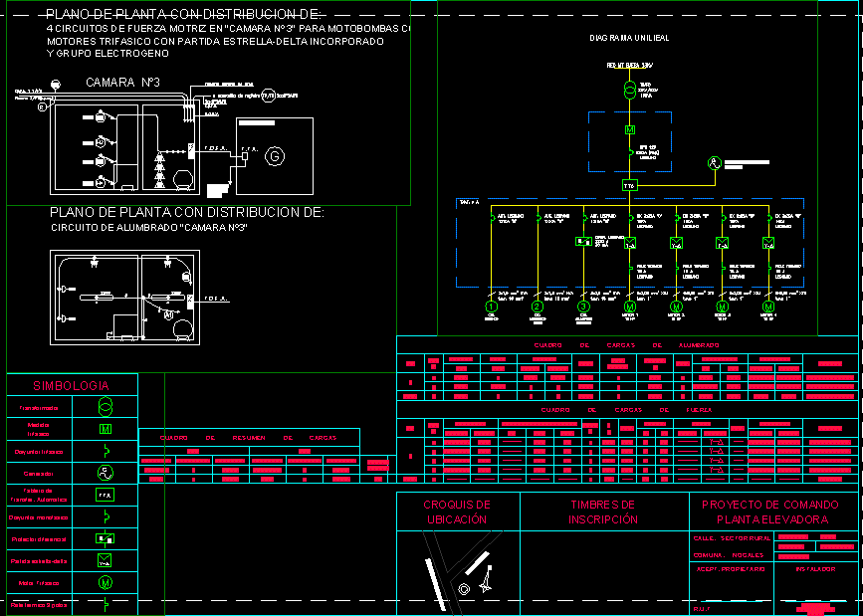Click the green M meter symbol in legend
The image size is (863, 616).
point(105,429)
